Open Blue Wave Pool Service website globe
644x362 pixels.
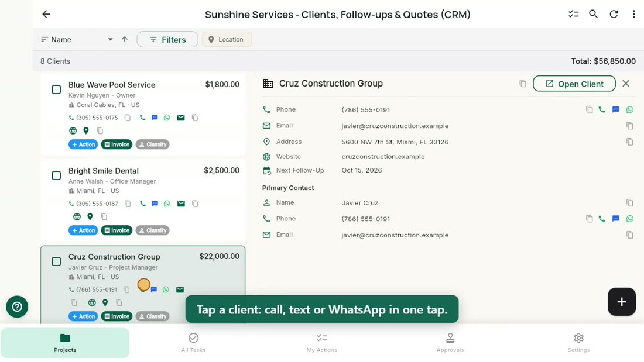(73, 130)
